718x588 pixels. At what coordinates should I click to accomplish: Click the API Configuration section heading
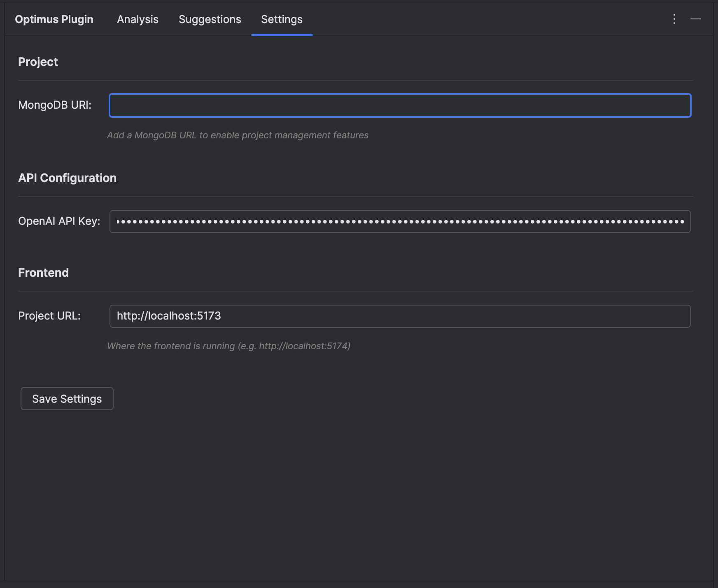click(x=67, y=178)
